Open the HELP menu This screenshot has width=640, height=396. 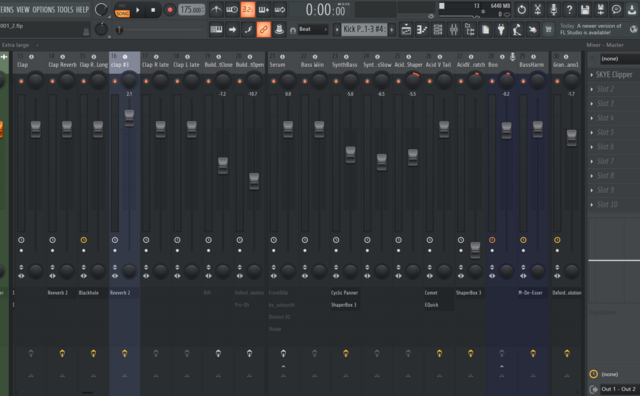pyautogui.click(x=82, y=9)
